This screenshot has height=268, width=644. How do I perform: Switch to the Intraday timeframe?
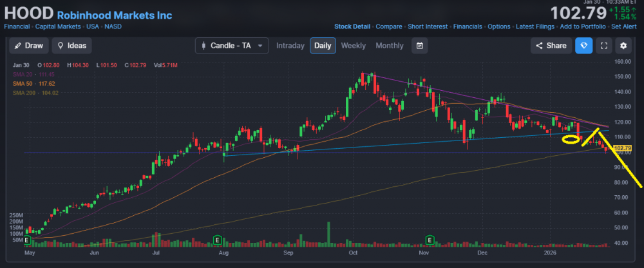click(290, 46)
